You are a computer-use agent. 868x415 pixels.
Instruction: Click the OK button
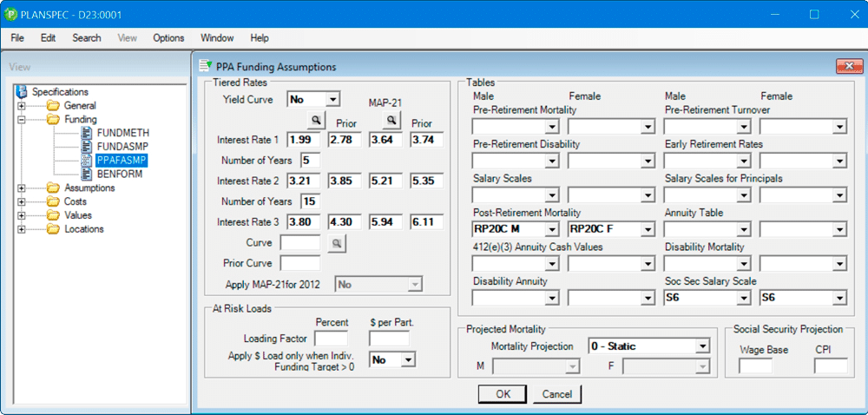pos(503,394)
